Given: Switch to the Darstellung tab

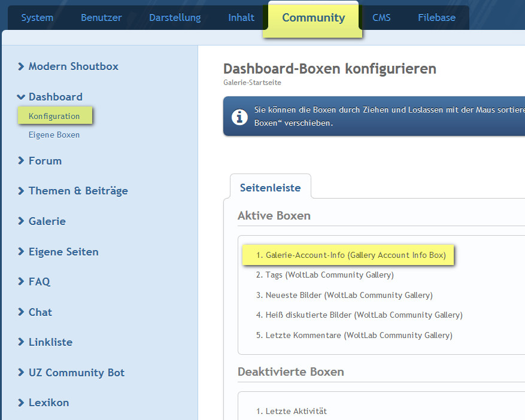Looking at the screenshot, I should pos(175,17).
